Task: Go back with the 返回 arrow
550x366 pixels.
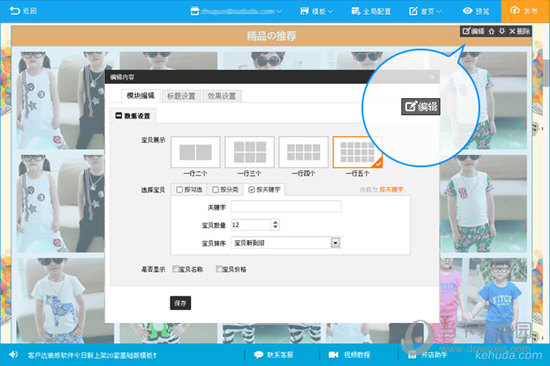Action: (23, 11)
